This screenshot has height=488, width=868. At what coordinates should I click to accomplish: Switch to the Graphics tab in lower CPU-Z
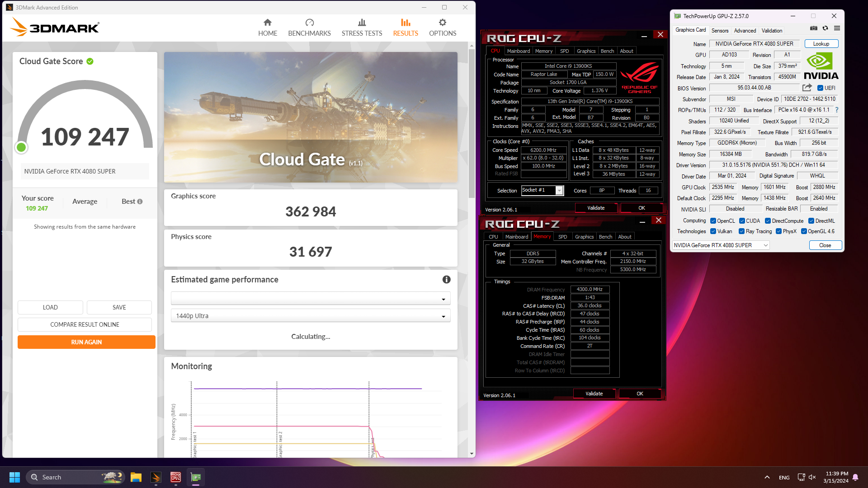584,237
